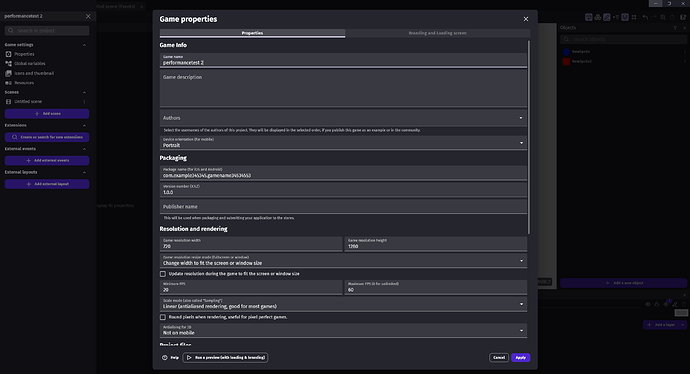
Task: Edit the Minimum FPS field
Action: click(251, 287)
